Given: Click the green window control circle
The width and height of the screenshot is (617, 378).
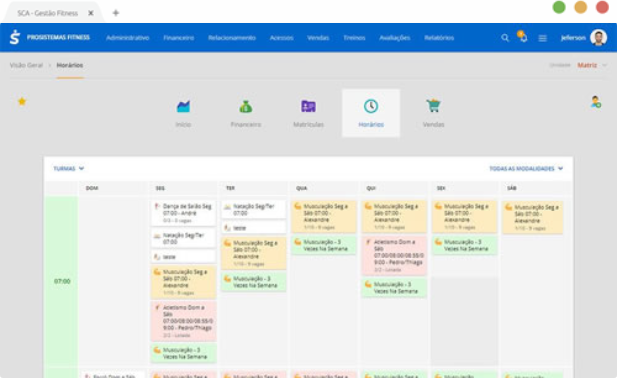Looking at the screenshot, I should 559,7.
